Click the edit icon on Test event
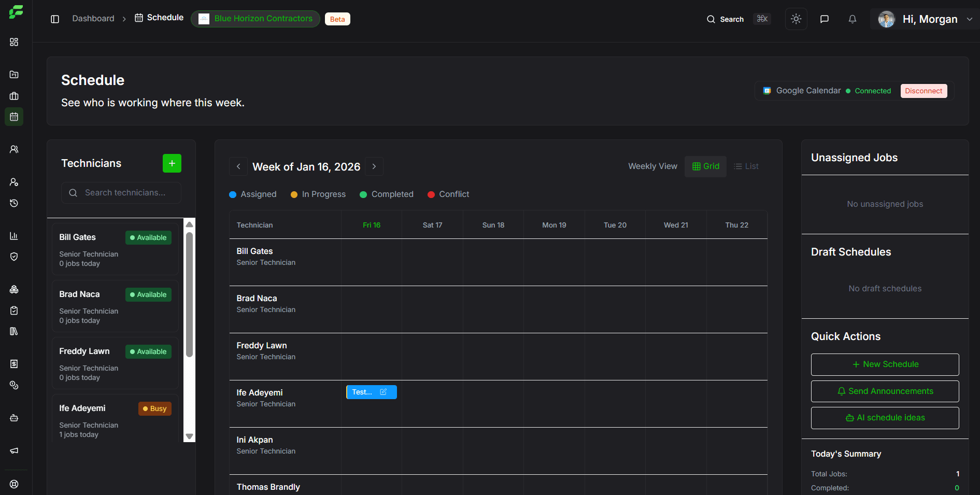The image size is (980, 495). 384,392
